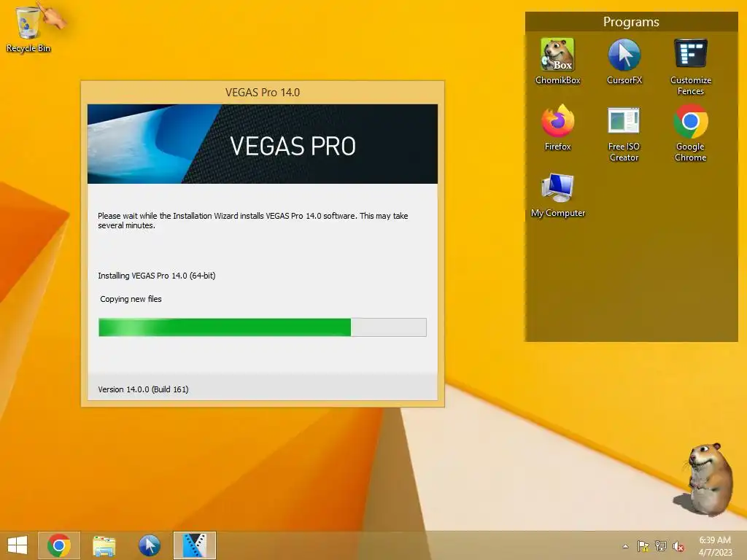Click the muted volume tray icon
This screenshot has height=560, width=747.
(678, 546)
